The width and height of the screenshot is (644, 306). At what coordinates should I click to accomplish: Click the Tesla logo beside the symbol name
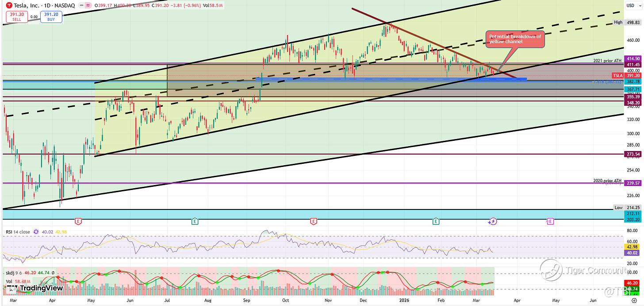8,5
